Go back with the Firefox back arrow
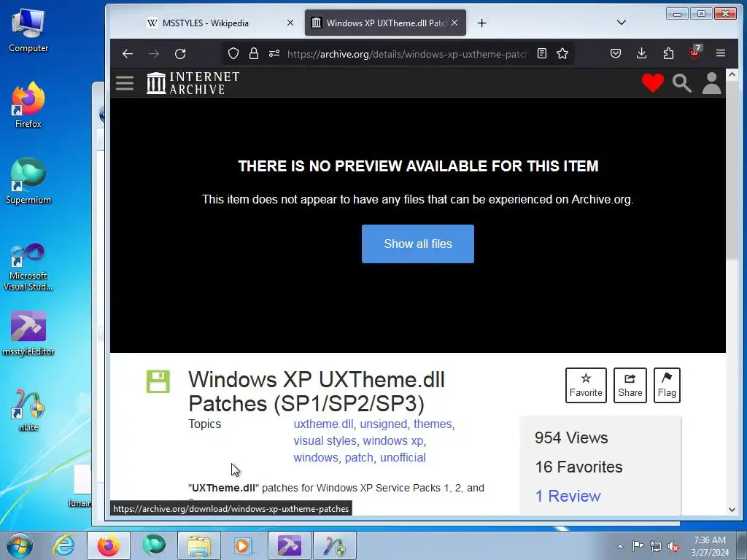The image size is (747, 560). coord(127,54)
